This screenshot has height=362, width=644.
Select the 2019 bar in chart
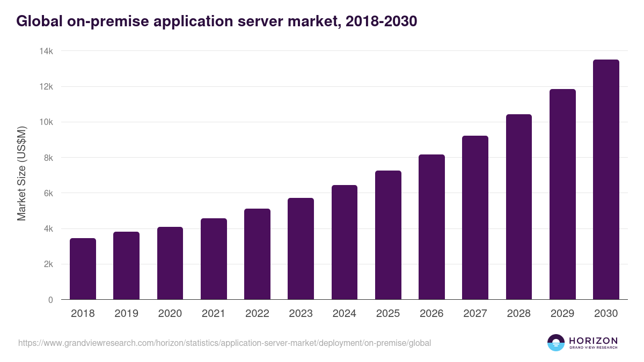pyautogui.click(x=126, y=265)
